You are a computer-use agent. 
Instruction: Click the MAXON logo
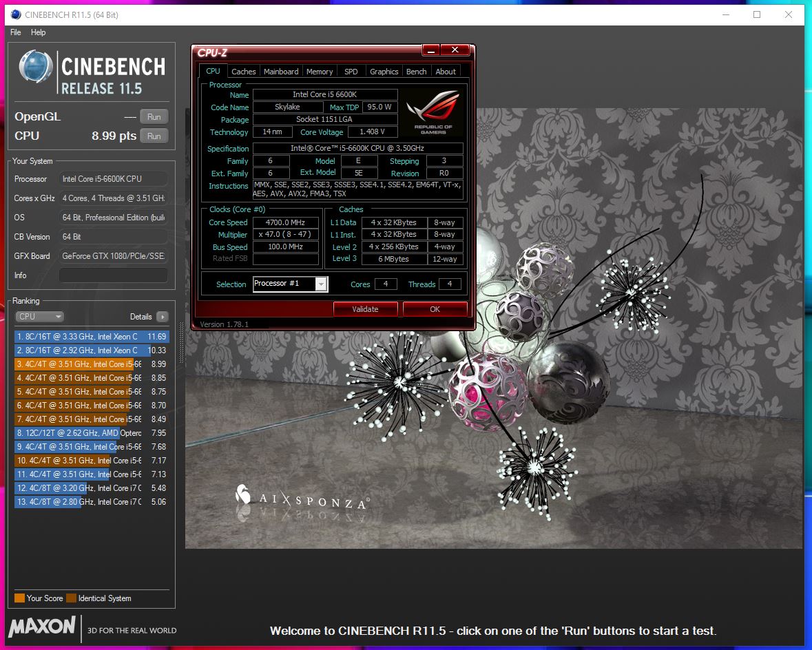[43, 626]
